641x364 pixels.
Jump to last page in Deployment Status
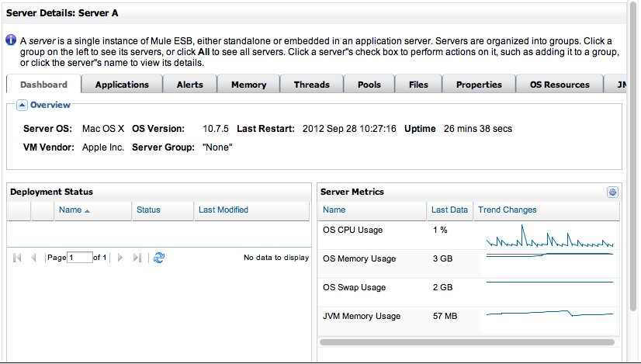pyautogui.click(x=137, y=258)
